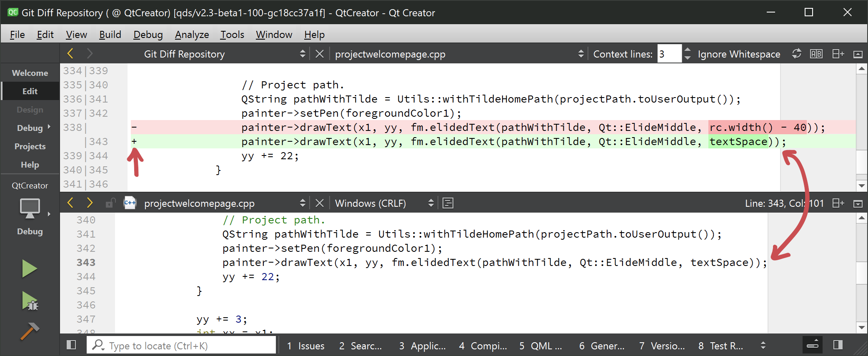Image resolution: width=868 pixels, height=356 pixels.
Task: Toggle the right sidebar visibility
Action: pos(838,345)
